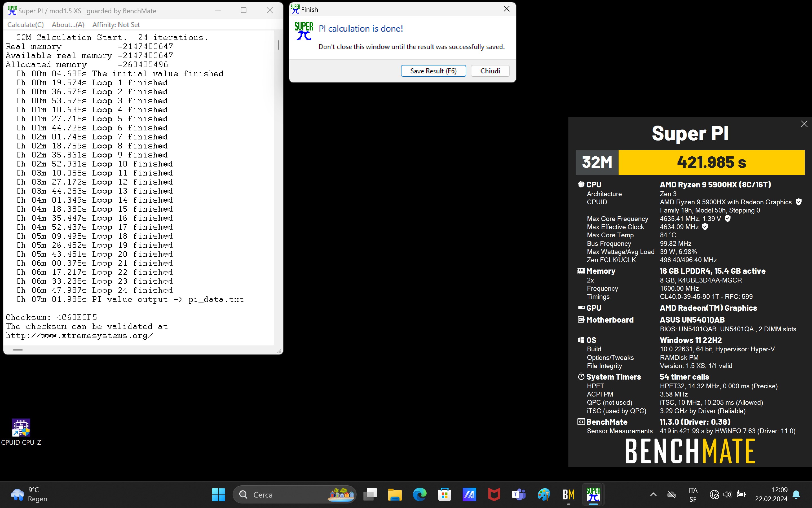The height and width of the screenshot is (508, 812).
Task: Open the volume control tray icon
Action: [727, 494]
